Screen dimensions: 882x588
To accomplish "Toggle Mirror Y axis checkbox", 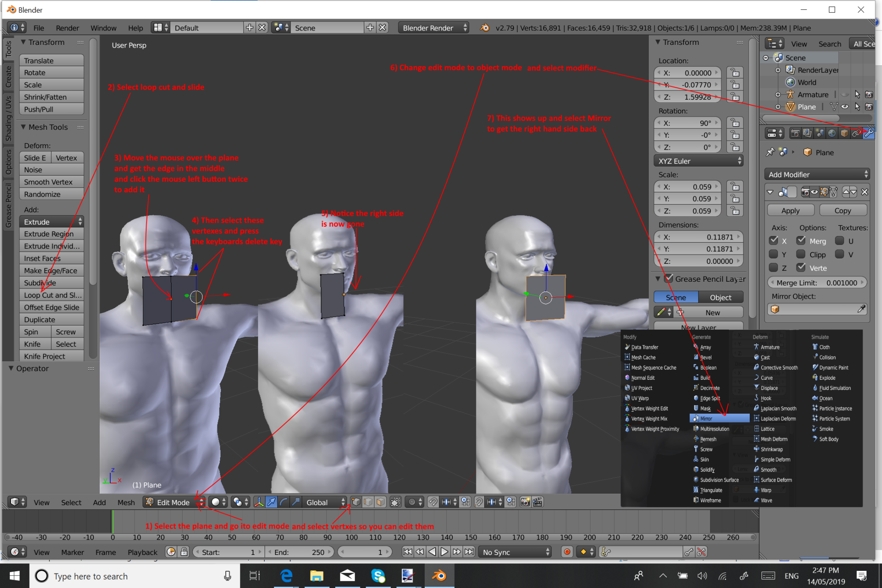I will click(774, 255).
